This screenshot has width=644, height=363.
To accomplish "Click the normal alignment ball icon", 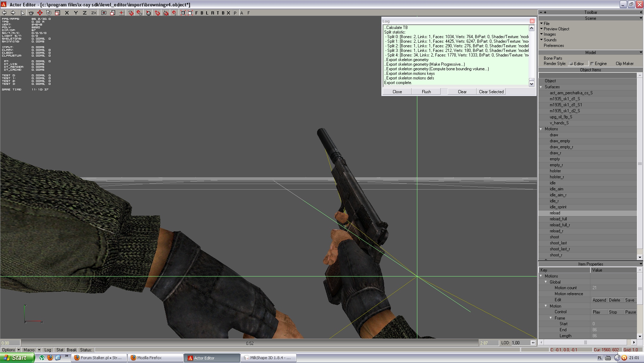I will pos(149,13).
